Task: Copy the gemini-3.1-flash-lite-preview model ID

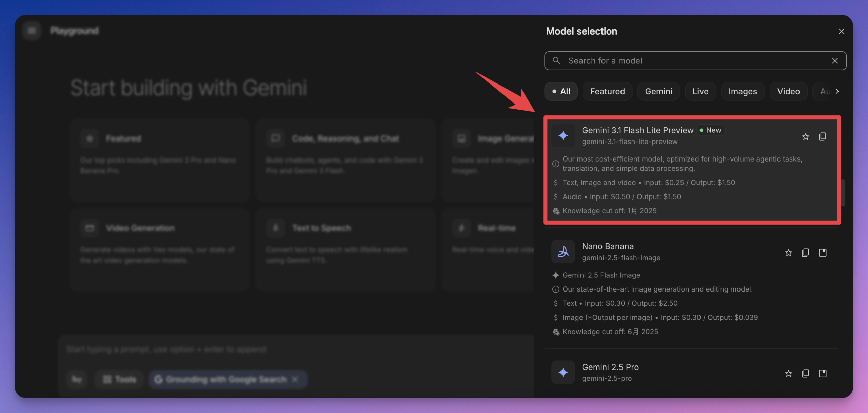Action: pyautogui.click(x=823, y=136)
